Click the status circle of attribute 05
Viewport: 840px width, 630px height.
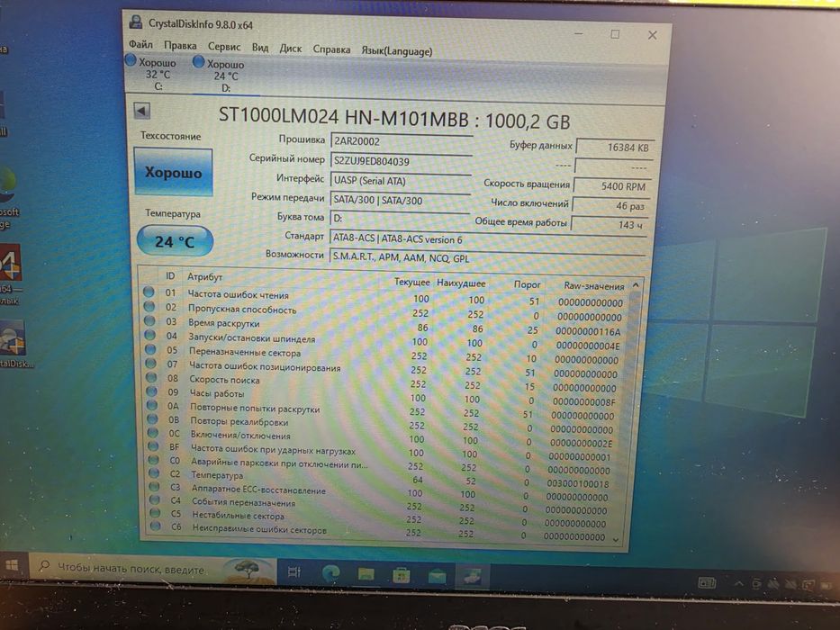tap(150, 349)
